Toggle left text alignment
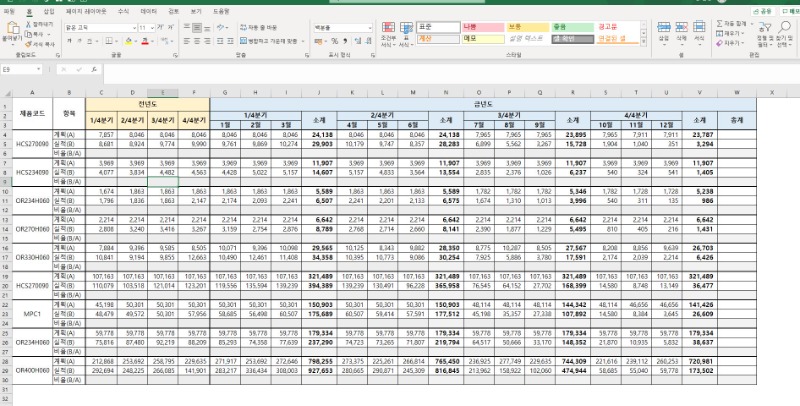This screenshot has height=406, width=800. pyautogui.click(x=187, y=41)
